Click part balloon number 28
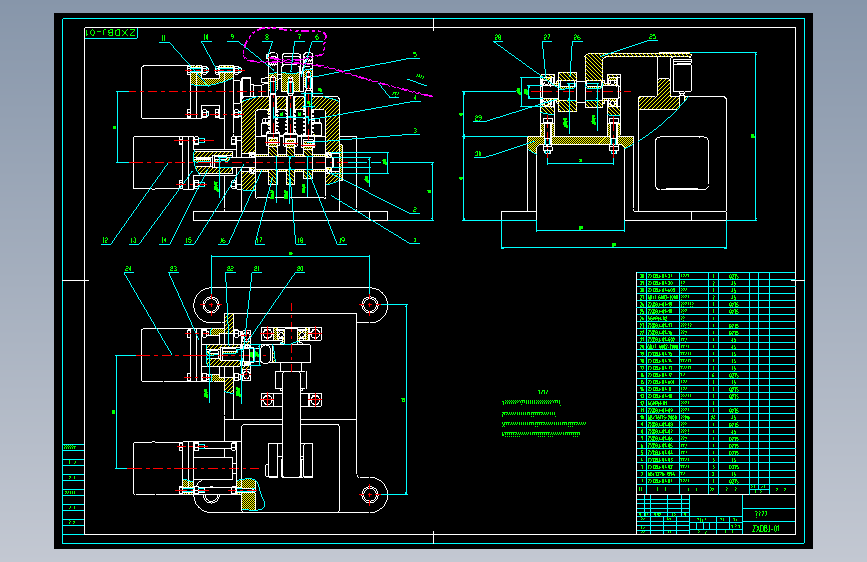867x562 pixels. coord(498,38)
